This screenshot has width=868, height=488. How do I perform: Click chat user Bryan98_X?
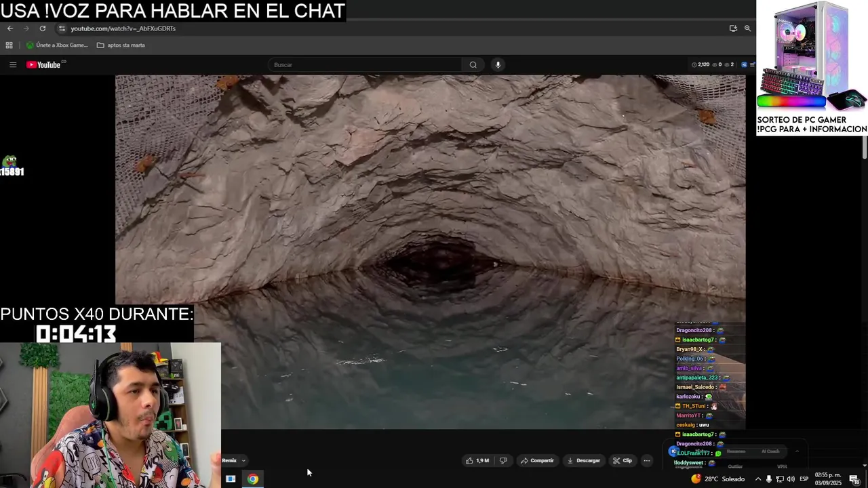pos(690,350)
